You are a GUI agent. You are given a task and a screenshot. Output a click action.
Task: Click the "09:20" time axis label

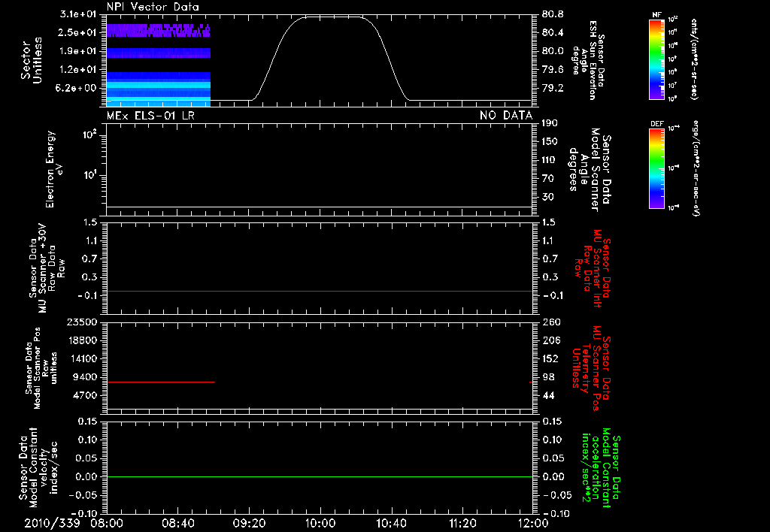249,523
